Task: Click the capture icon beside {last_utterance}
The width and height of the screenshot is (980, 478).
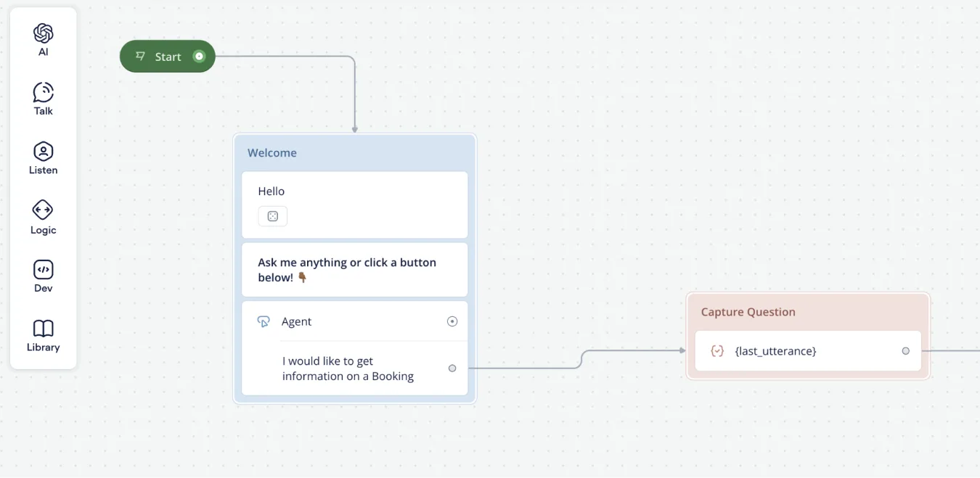Action: (x=717, y=351)
